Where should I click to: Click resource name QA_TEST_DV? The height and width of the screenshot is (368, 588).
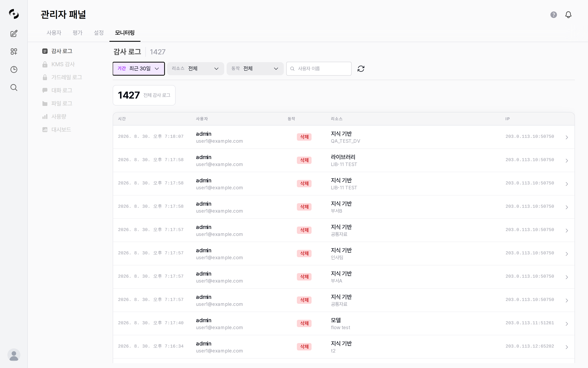(345, 141)
